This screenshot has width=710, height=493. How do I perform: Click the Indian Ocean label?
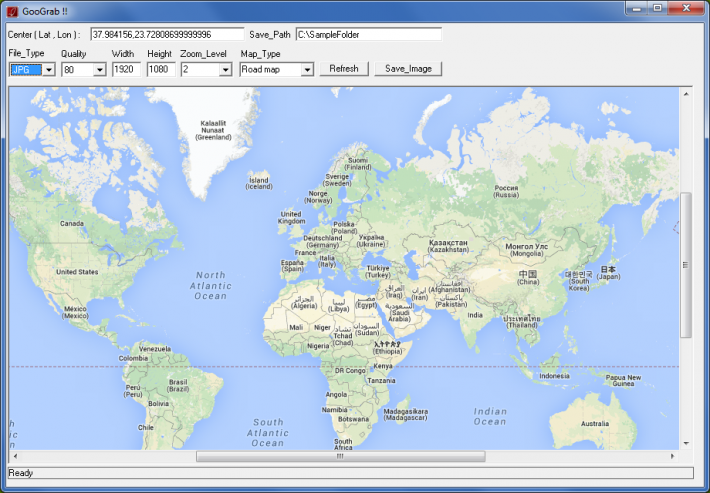point(489,416)
